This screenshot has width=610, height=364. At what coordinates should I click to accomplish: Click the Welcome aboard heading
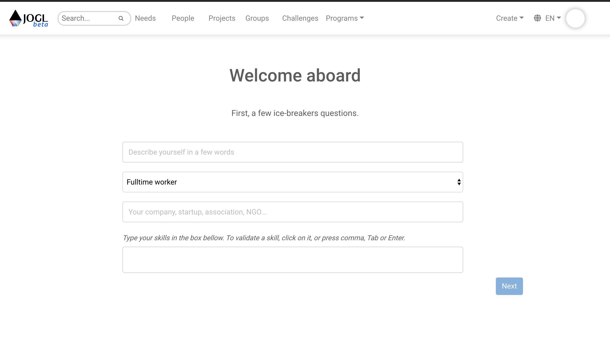pyautogui.click(x=295, y=75)
